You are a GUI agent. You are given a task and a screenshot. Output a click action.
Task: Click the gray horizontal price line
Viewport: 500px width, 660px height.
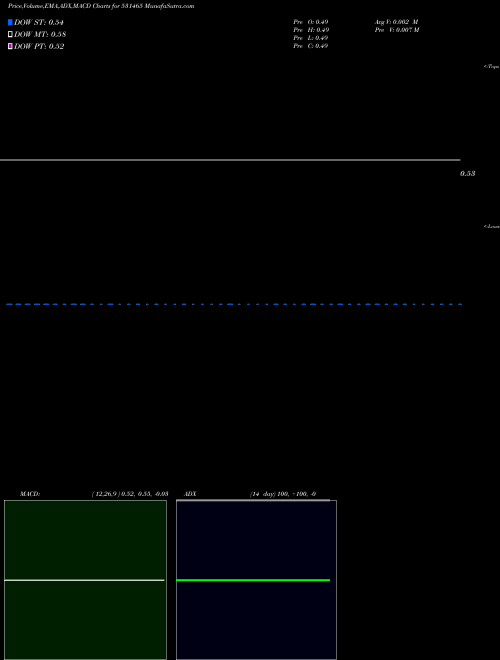pyautogui.click(x=230, y=160)
